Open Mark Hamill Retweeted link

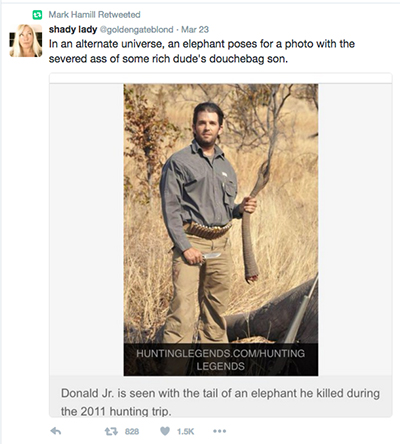94,15
